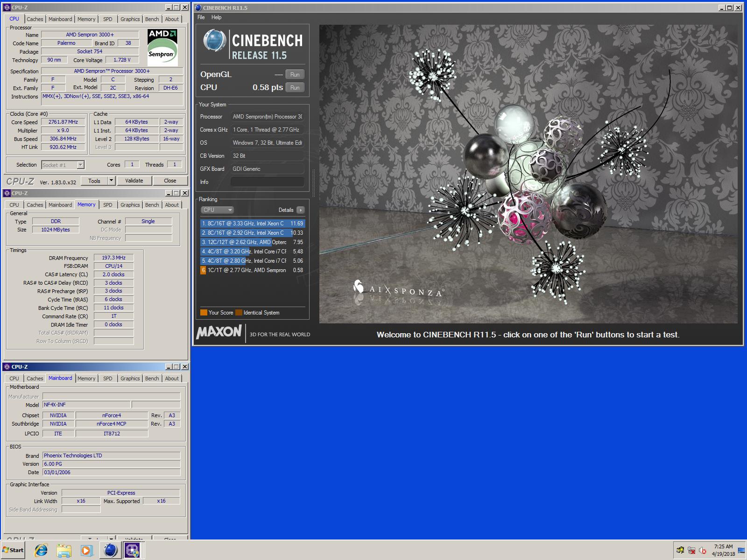Select ranking row 2 Xeon 10.33
Image resolution: width=747 pixels, height=560 pixels.
pos(253,233)
